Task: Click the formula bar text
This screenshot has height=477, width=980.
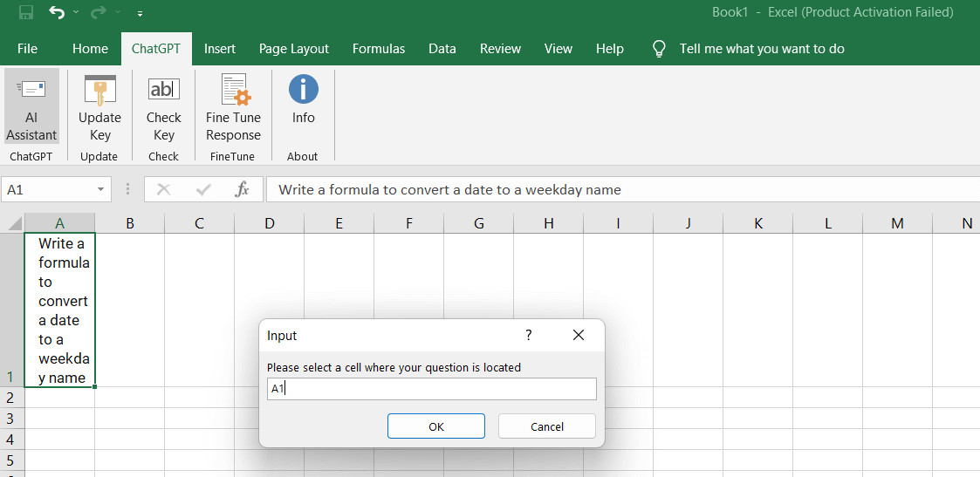Action: (x=450, y=190)
